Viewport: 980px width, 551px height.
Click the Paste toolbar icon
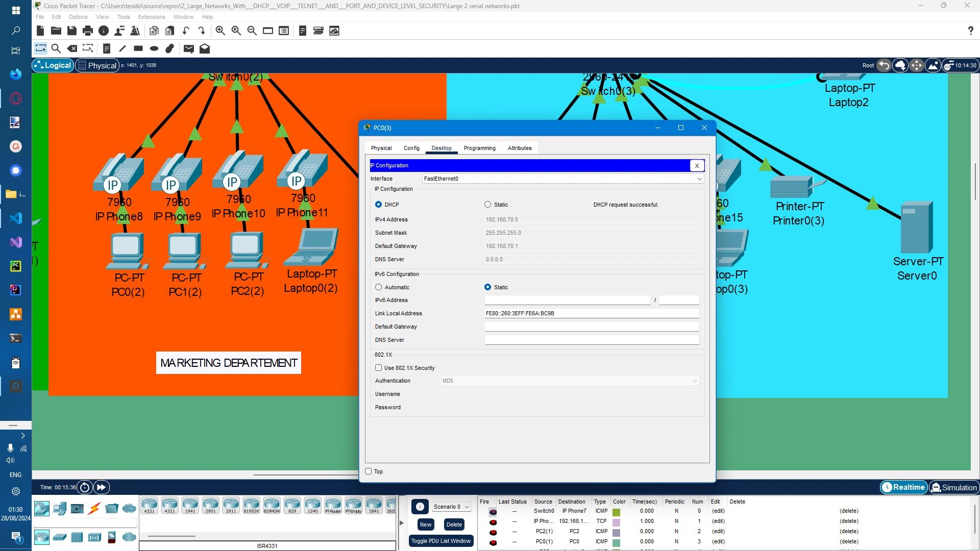(x=170, y=31)
